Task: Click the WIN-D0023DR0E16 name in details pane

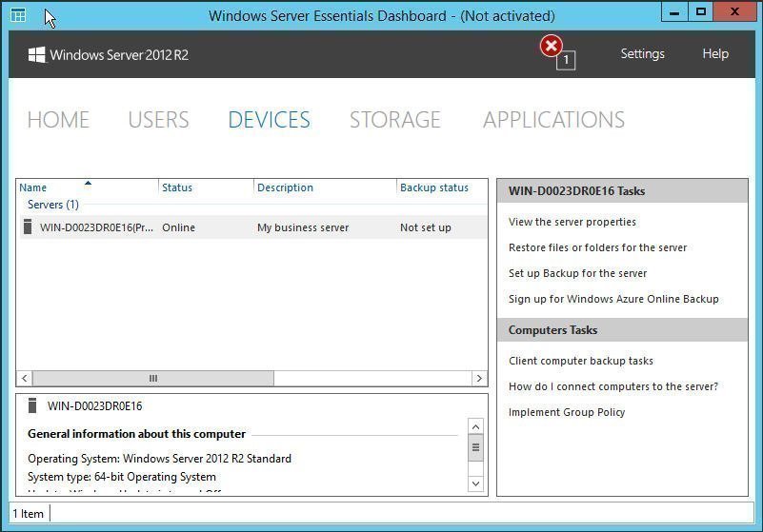Action: point(95,406)
